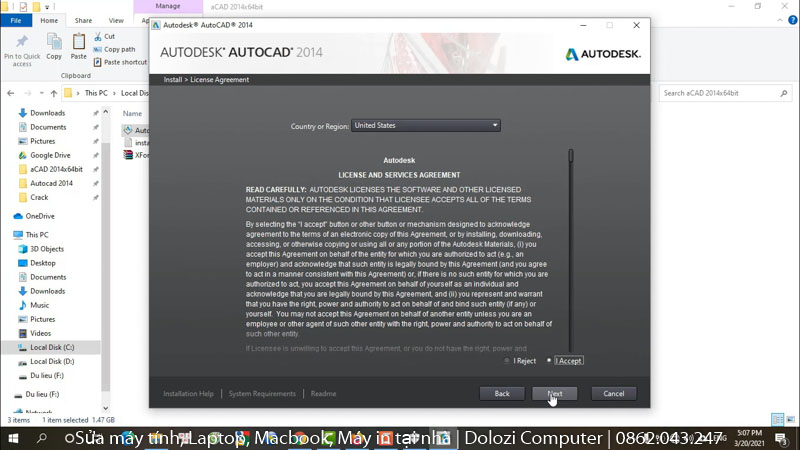The image size is (800, 450).
Task: Click the Copy icon in ribbon
Action: (54, 41)
